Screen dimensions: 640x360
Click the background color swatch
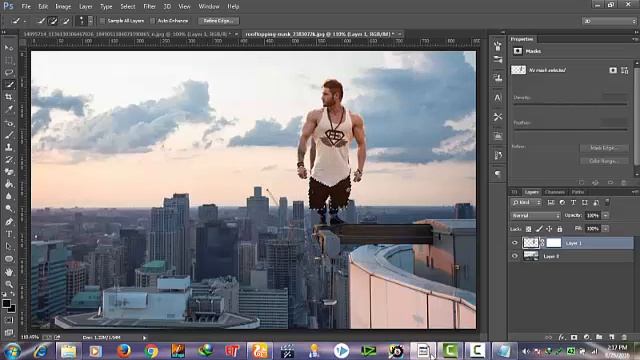pos(12,309)
